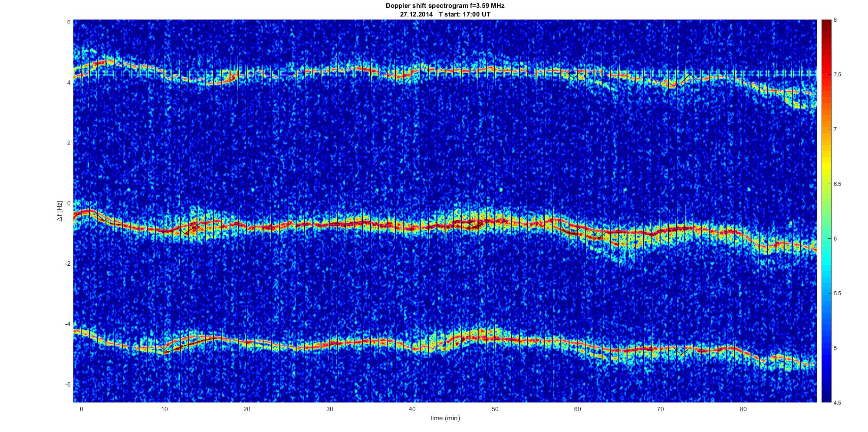Click the y-axis label 'Δf [Hz]'
This screenshot has width=868, height=432.
point(60,211)
